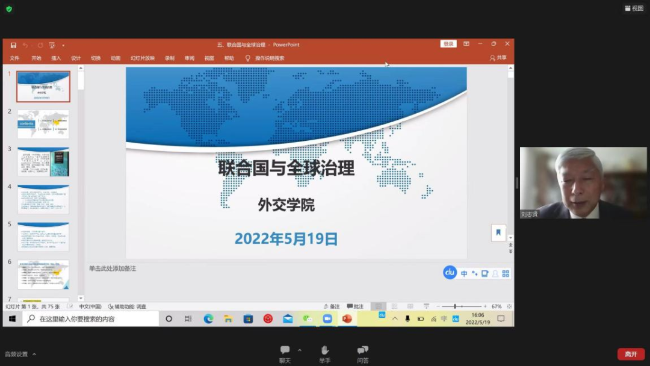Expand Quick Access Toolbar customize arrow
Image resolution: width=650 pixels, height=366 pixels.
63,45
